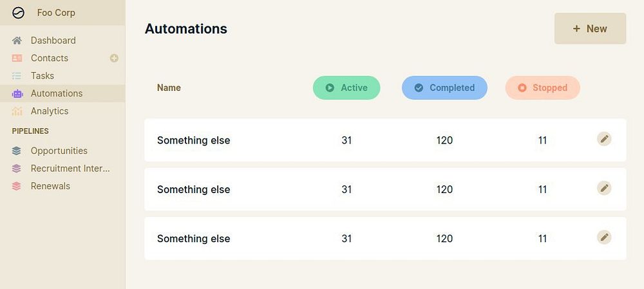Sort by the Name column header
Viewport: 644px width, 289px height.
pos(169,88)
